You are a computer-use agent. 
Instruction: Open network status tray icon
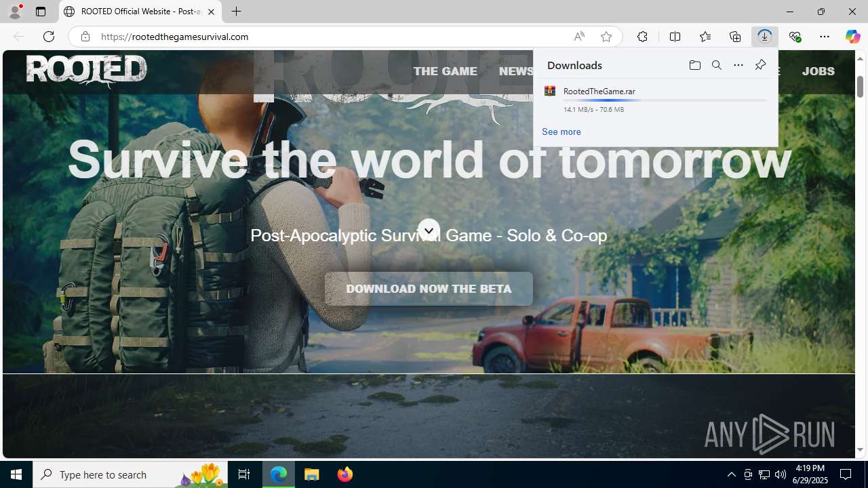pos(764,474)
